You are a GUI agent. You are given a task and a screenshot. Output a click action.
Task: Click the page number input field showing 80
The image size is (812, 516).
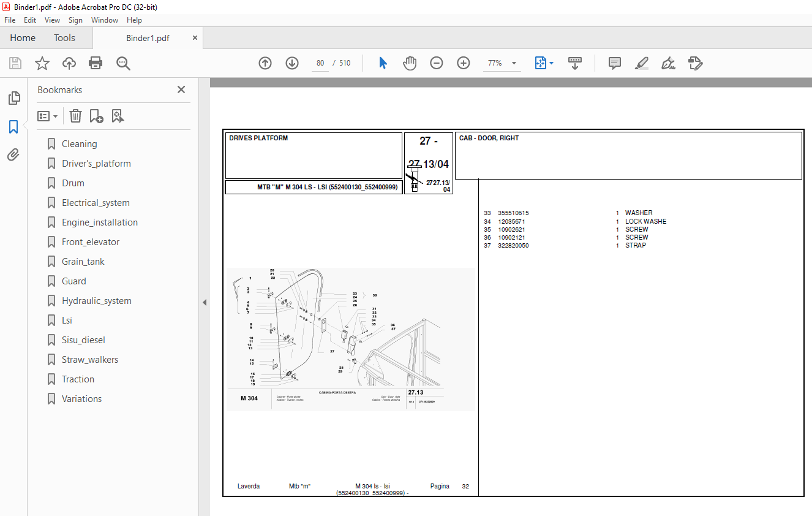pos(320,63)
